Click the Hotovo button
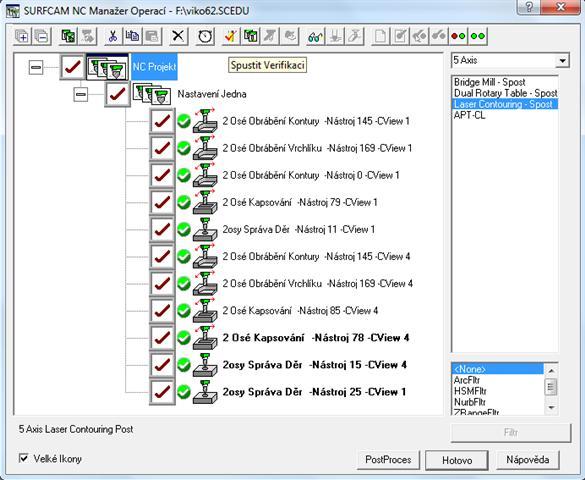 click(457, 460)
